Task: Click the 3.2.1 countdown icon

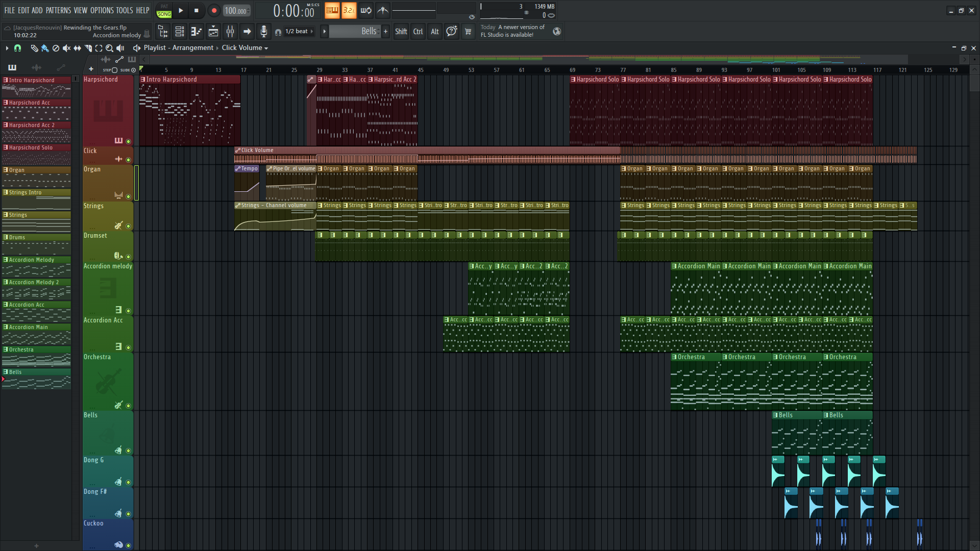Action: click(349, 10)
